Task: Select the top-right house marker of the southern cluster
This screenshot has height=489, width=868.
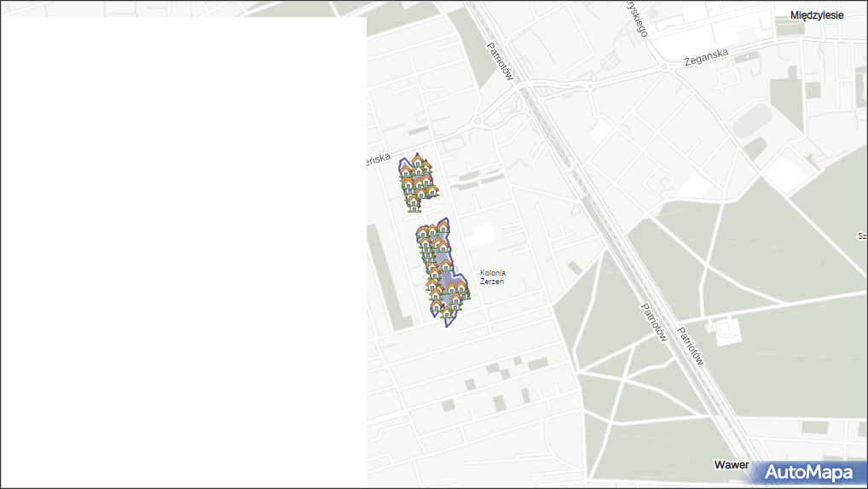Action: point(443,227)
